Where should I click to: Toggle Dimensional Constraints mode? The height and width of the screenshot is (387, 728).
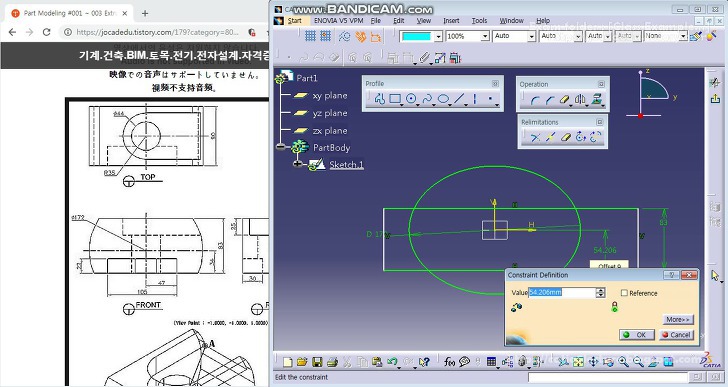pyautogui.click(x=376, y=36)
